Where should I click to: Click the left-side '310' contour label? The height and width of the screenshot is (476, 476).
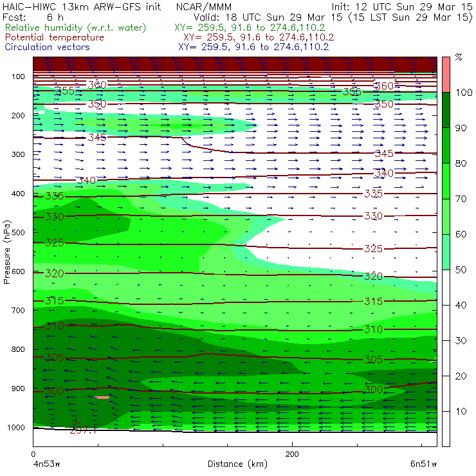pyautogui.click(x=55, y=326)
